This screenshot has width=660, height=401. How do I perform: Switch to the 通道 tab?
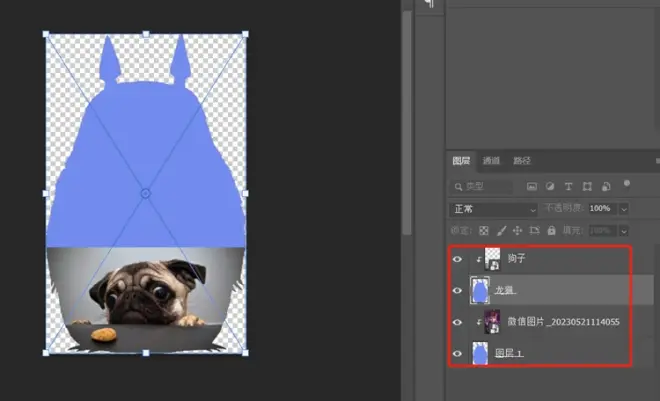pos(491,161)
